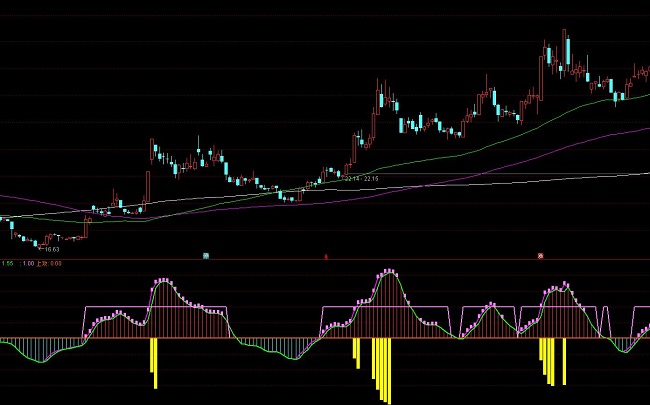Image resolution: width=650 pixels, height=405 pixels.
Task: Select the tallest cyan candlestick at chart peak
Action: [x=566, y=51]
